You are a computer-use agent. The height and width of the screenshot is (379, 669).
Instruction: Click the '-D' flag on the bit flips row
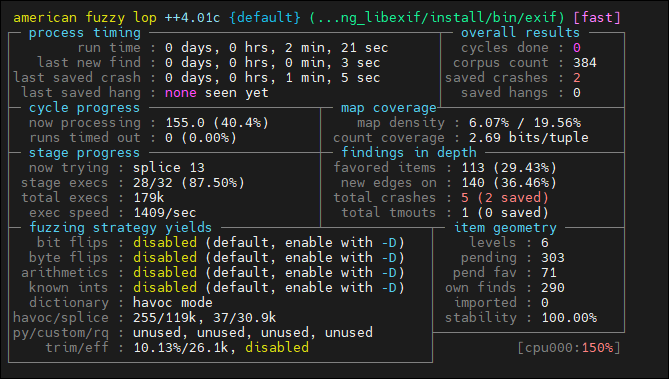(x=389, y=243)
